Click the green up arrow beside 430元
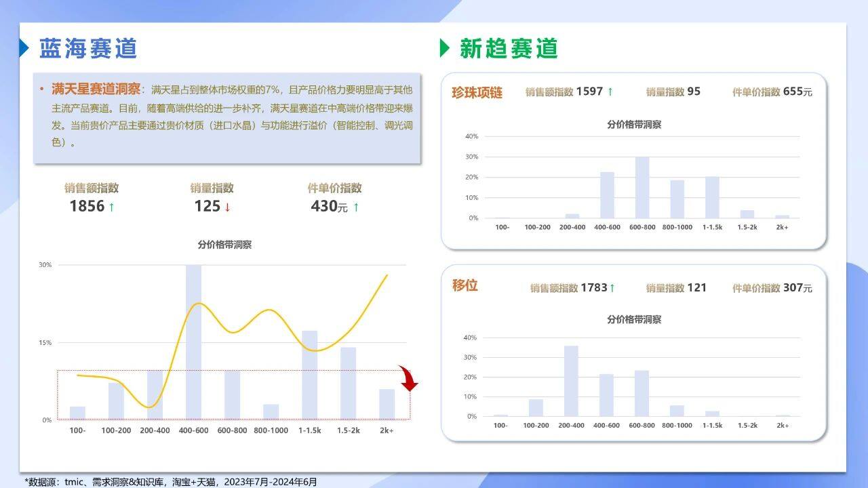Viewport: 868px width, 488px height. pos(356,207)
